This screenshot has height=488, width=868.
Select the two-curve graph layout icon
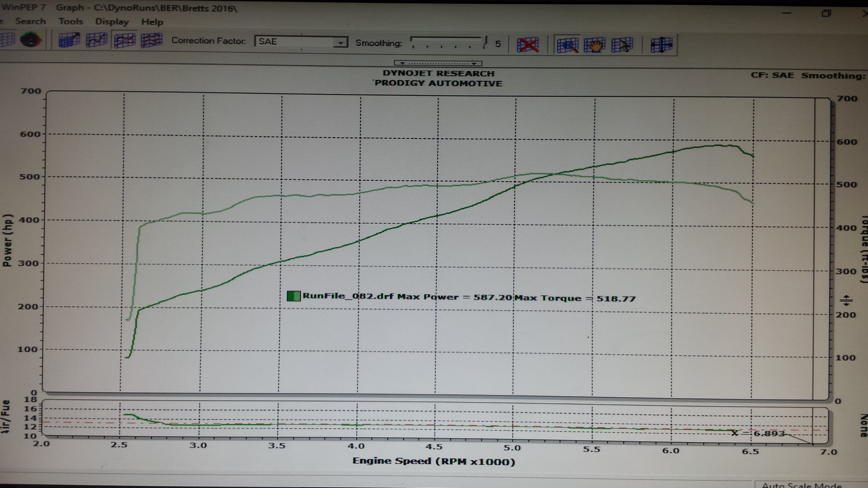point(125,41)
